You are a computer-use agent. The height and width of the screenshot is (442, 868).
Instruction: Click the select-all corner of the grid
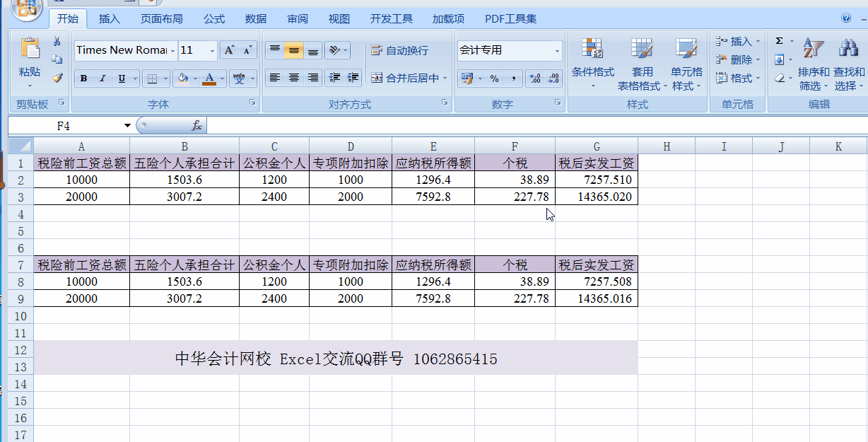tap(20, 146)
